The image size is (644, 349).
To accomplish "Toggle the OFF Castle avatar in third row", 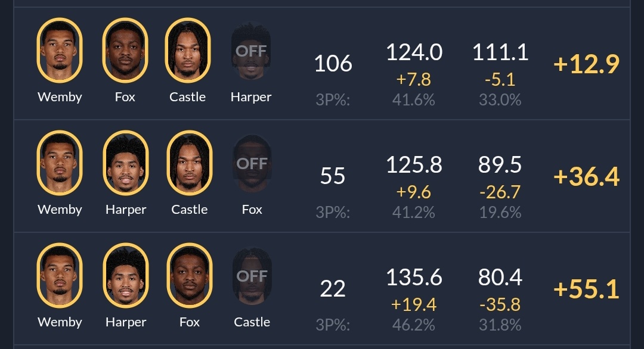I will tap(252, 276).
